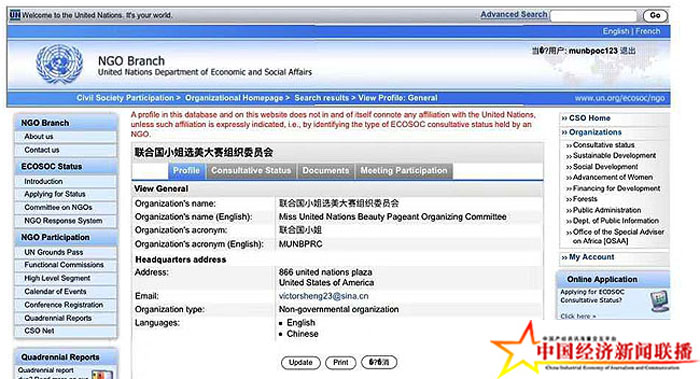Click the NGO Branch sidebar header
Screen dimensions: 700x379
(65, 123)
